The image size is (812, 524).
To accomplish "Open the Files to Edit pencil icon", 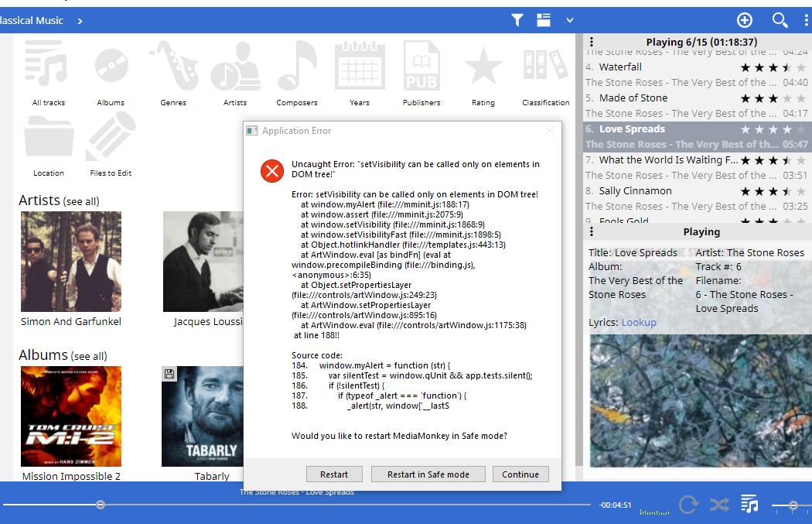I will [111, 138].
